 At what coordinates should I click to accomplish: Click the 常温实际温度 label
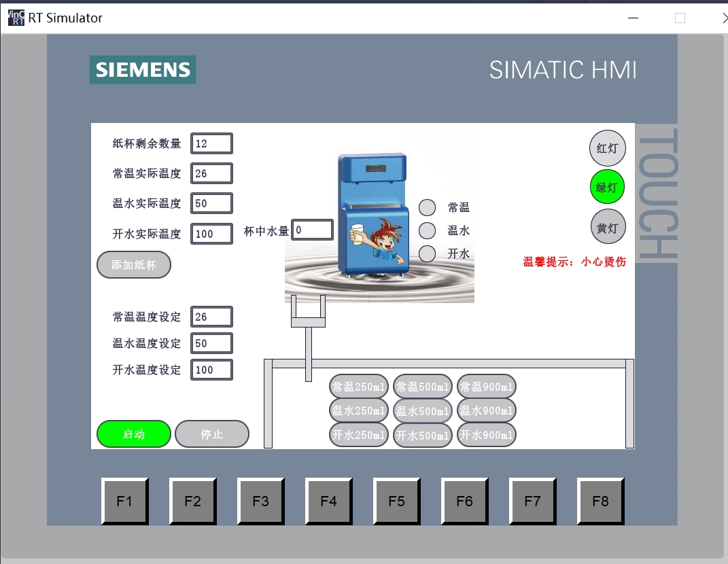pos(147,173)
